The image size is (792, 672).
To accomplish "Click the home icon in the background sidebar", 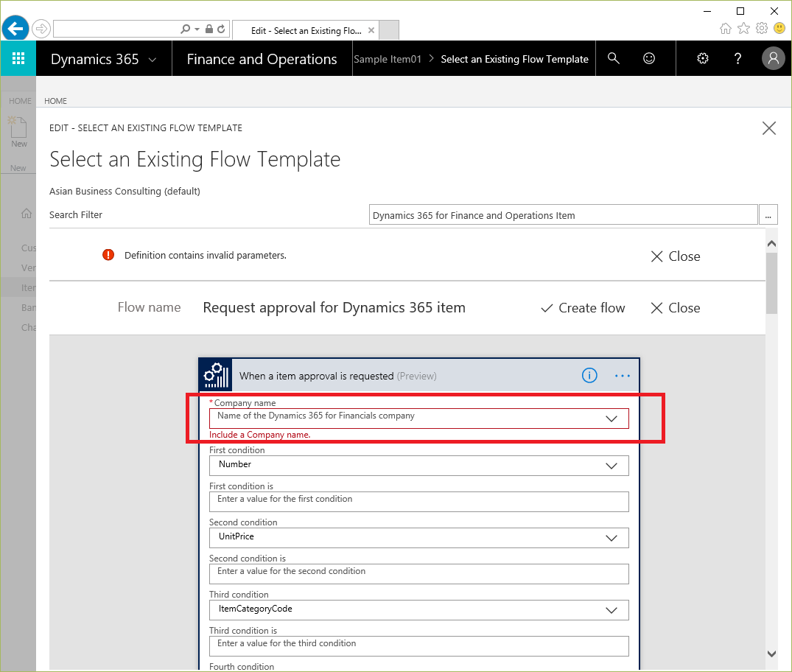I will click(x=27, y=214).
